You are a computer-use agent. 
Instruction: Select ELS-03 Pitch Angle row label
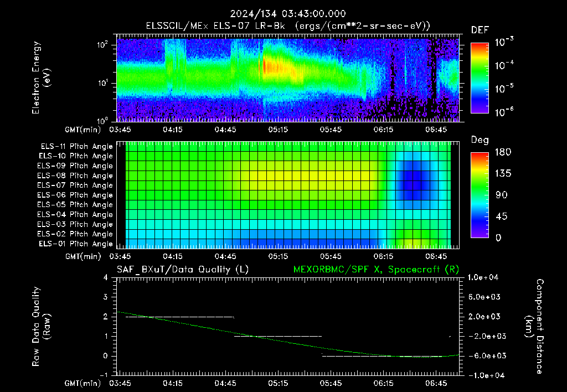click(75, 225)
